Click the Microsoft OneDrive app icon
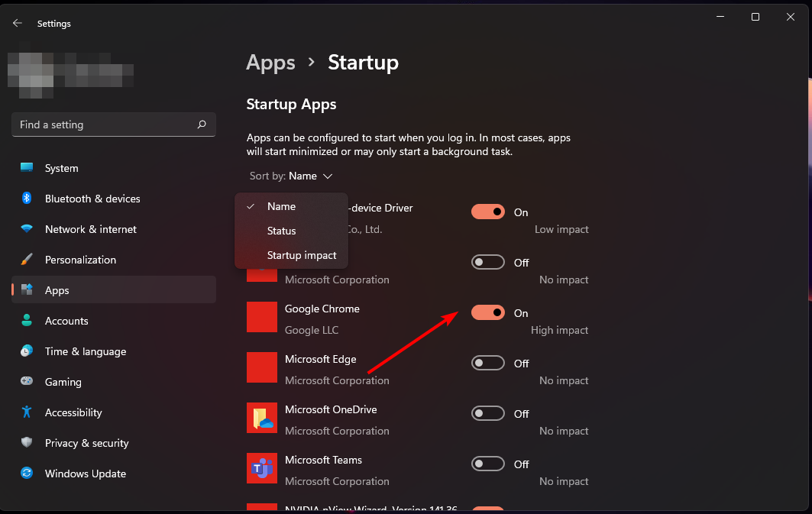Screen dimensions: 812x514 pos(262,419)
